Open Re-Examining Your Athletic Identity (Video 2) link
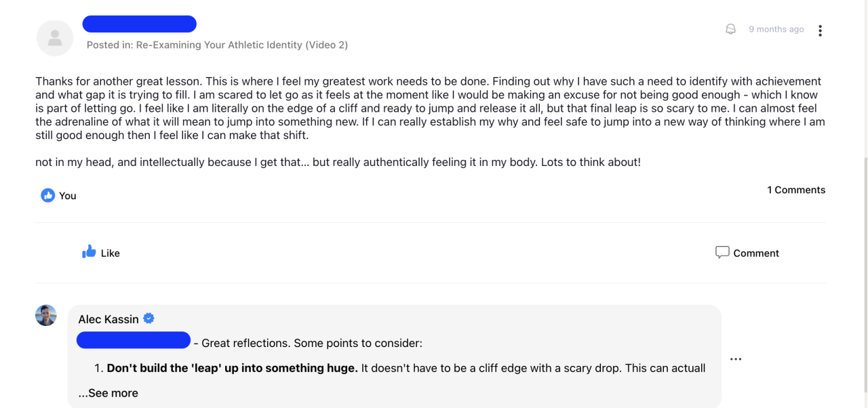Viewport: 868px width, 408px height. point(242,45)
